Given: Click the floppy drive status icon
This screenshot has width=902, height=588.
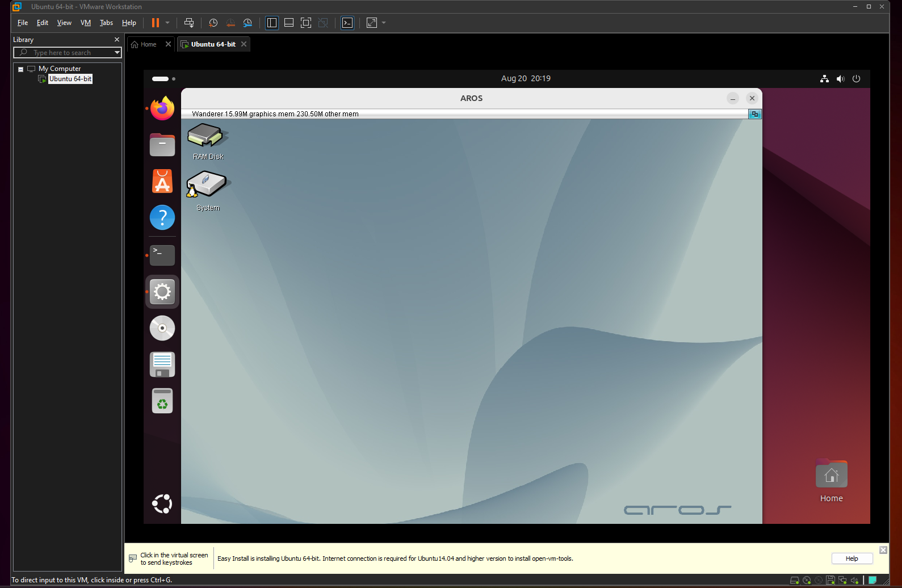Looking at the screenshot, I should (x=830, y=580).
